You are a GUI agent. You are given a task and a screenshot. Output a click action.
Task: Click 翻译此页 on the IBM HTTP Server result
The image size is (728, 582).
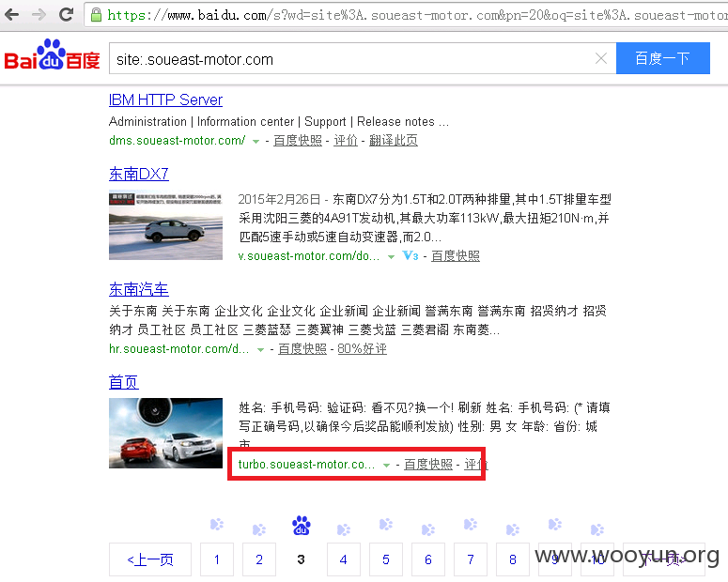tap(394, 140)
